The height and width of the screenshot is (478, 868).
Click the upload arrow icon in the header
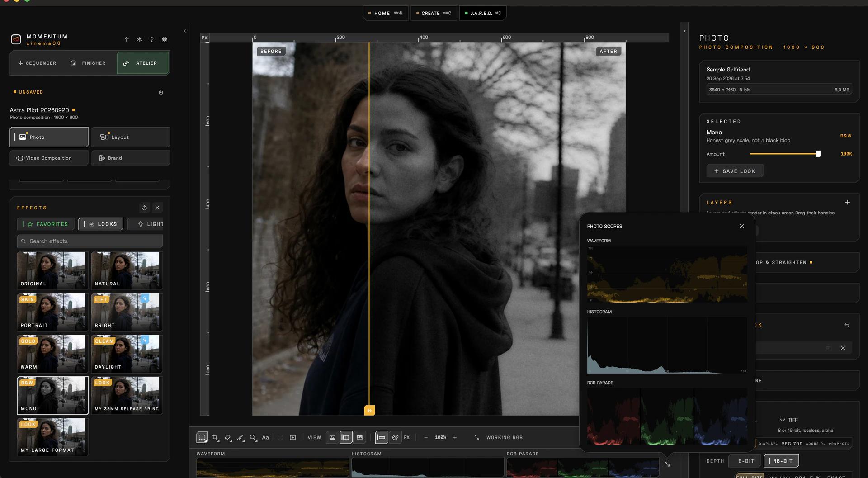127,39
